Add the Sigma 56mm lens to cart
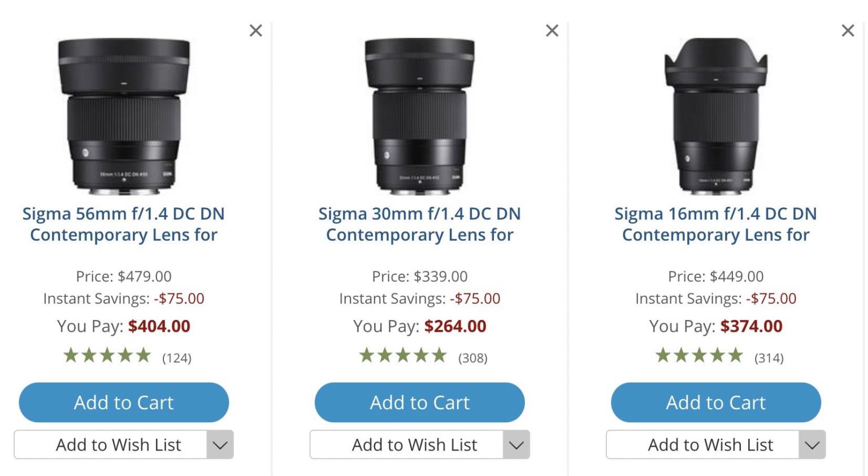Viewport: 868px width, 476px height. coord(123,403)
